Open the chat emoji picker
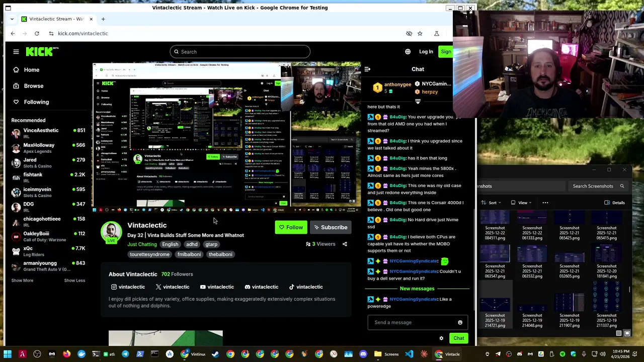644x362 pixels. click(460, 323)
